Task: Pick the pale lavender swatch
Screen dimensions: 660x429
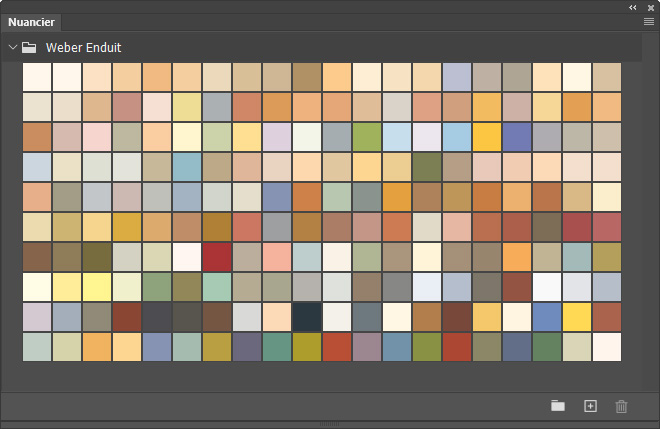Action: [x=277, y=137]
